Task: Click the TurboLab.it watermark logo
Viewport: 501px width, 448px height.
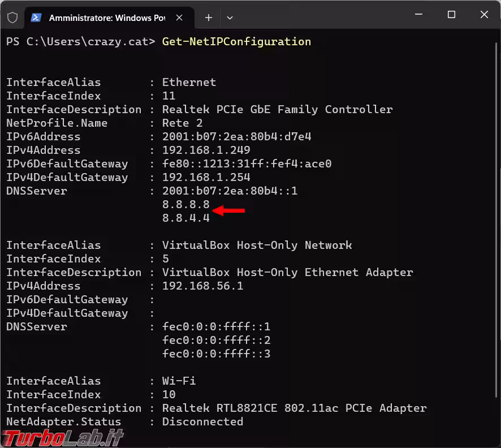Action: [x=63, y=436]
